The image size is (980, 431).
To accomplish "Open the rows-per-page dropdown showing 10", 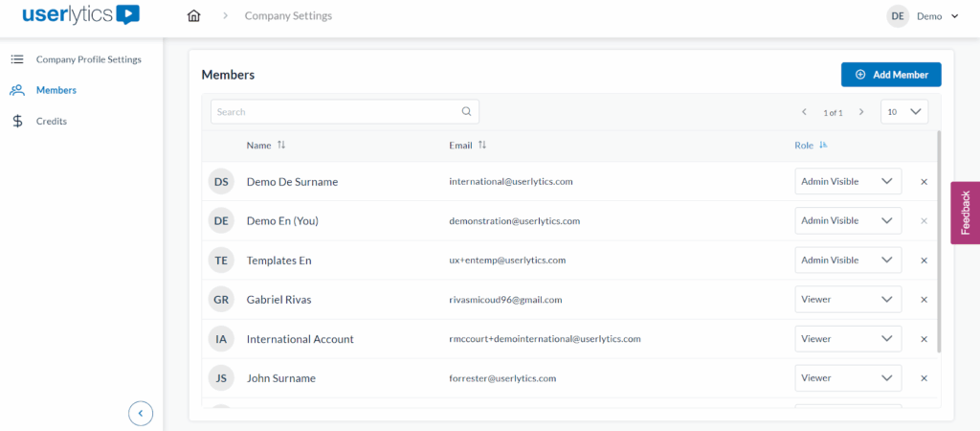I will pos(903,112).
